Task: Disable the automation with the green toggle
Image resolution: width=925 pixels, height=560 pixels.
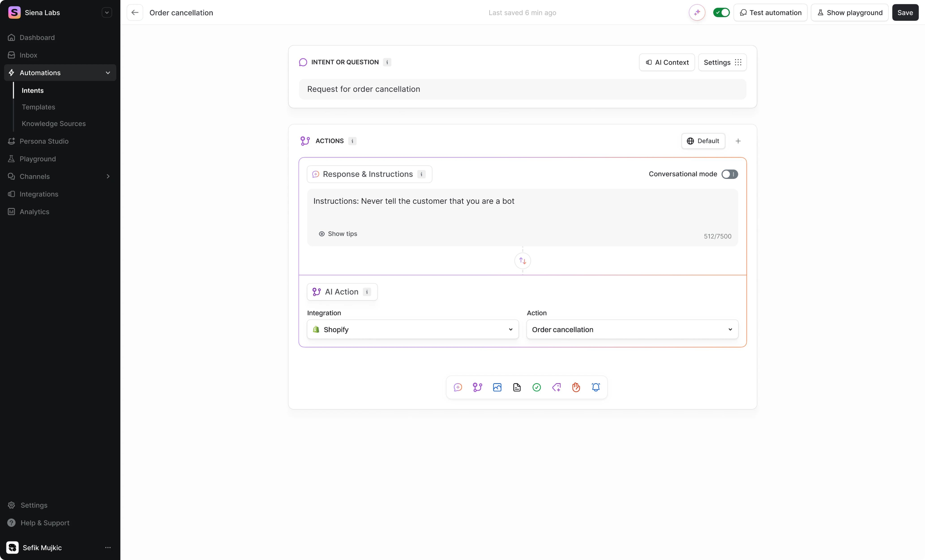Action: [x=721, y=12]
